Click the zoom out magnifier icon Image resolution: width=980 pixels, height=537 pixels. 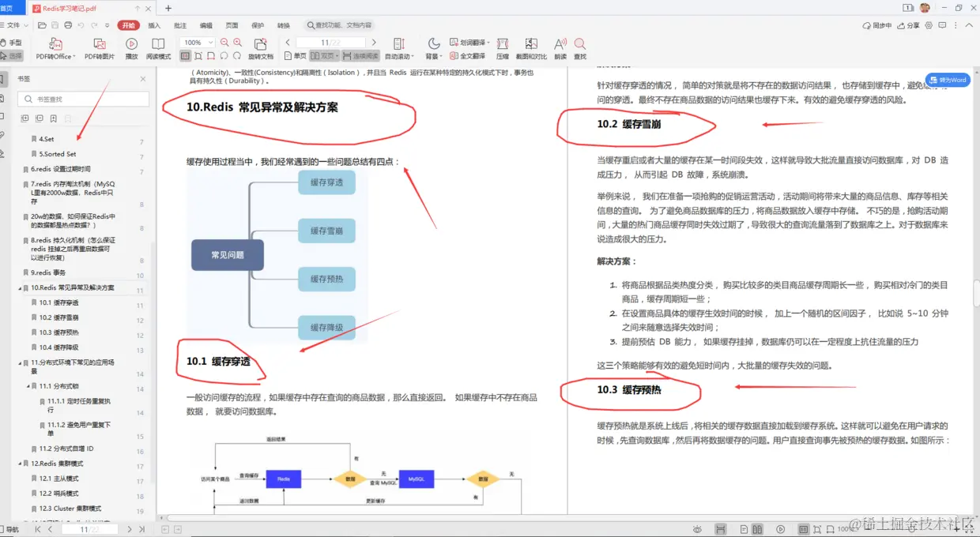click(x=225, y=42)
